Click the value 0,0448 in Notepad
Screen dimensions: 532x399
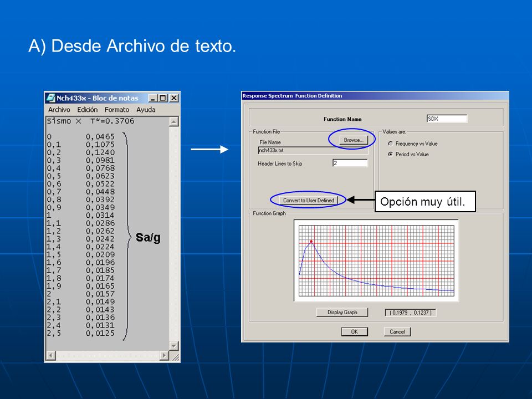(x=100, y=192)
